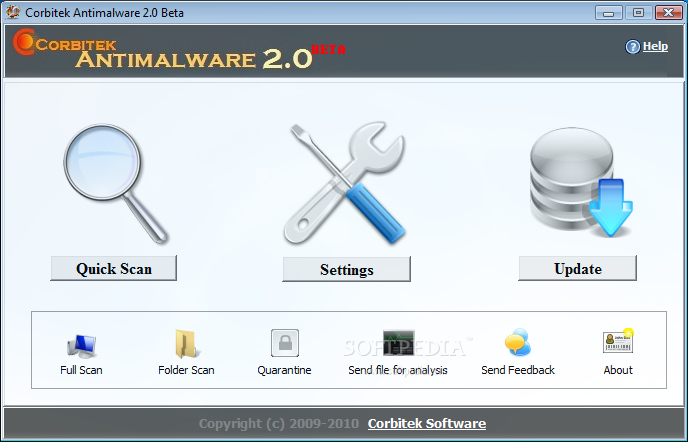Close the Corbitek Antimalware window

point(669,13)
